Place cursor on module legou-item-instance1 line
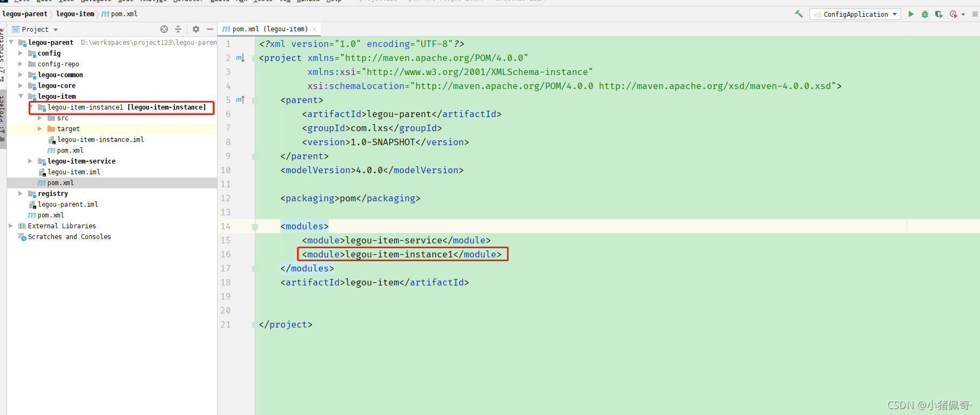980x415 pixels. 402,254
